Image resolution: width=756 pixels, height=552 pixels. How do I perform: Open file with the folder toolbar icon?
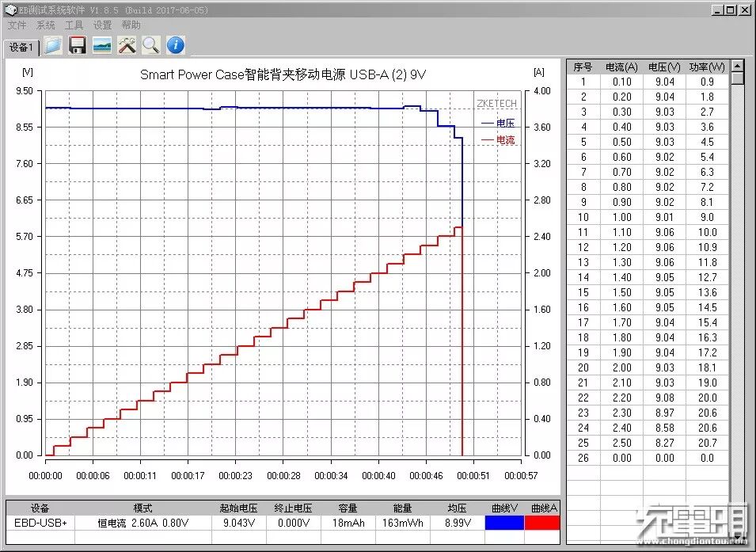(53, 45)
